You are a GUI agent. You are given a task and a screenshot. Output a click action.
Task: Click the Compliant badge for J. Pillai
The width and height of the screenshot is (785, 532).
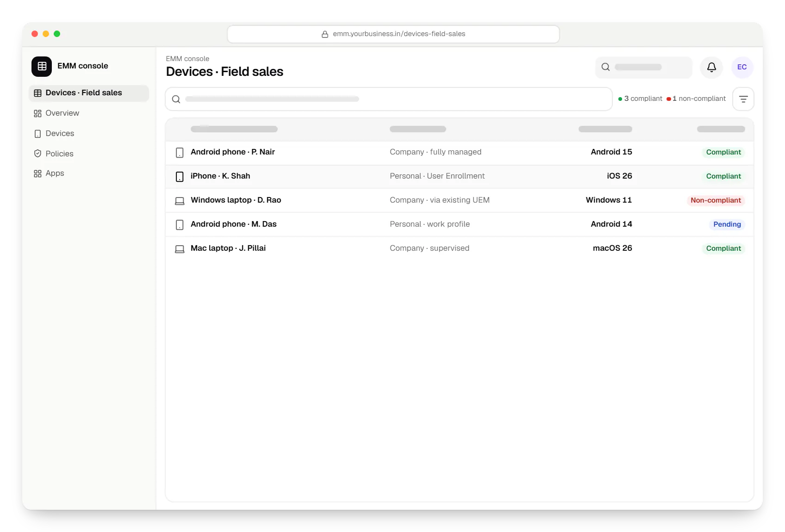tap(723, 248)
